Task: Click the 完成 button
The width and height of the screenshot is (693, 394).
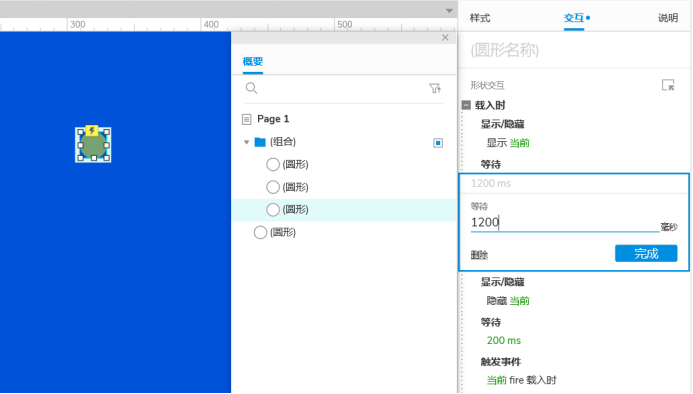Action: coord(646,253)
